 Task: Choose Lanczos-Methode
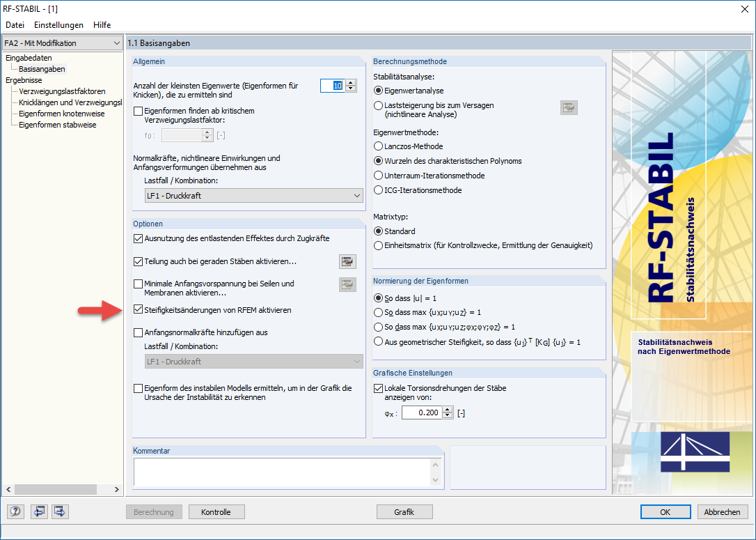point(379,146)
